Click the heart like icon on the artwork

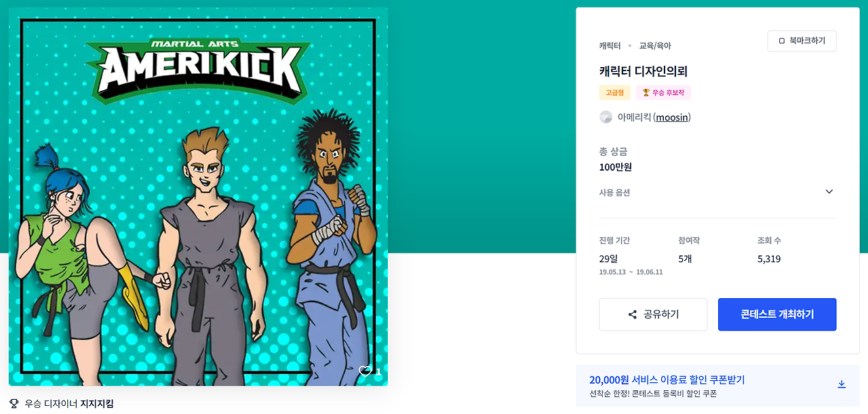pos(365,371)
